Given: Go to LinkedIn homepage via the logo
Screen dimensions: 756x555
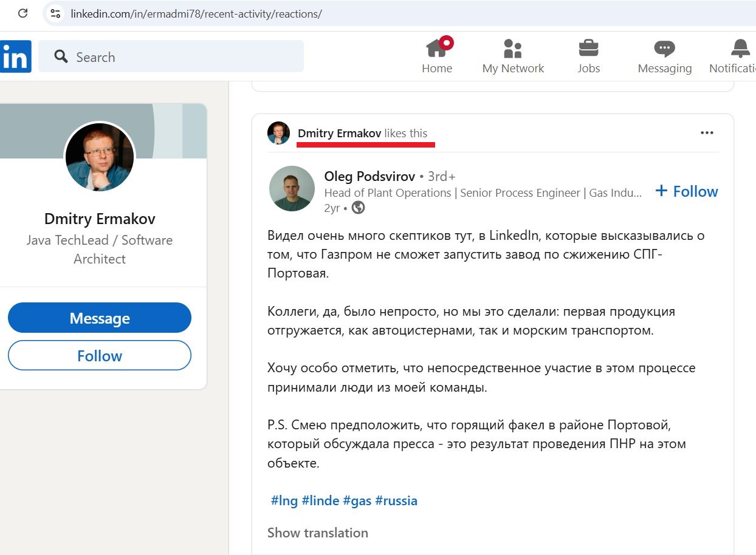Looking at the screenshot, I should click(x=15, y=56).
